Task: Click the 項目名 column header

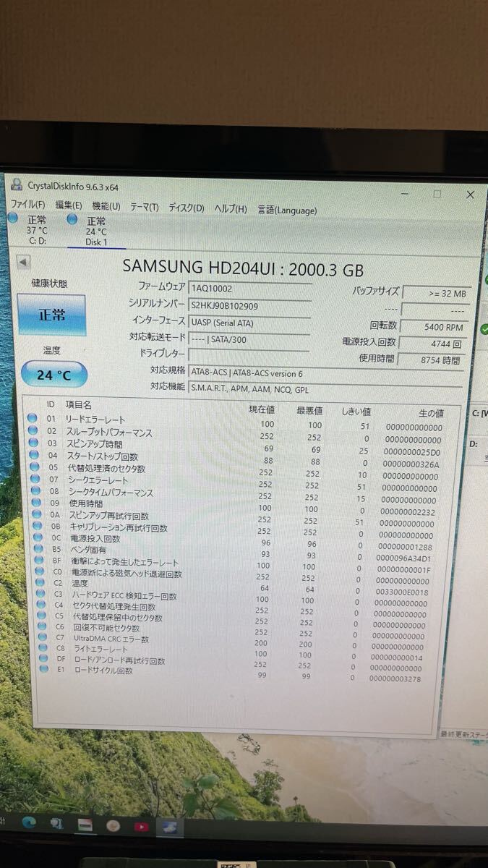Action: [x=78, y=405]
